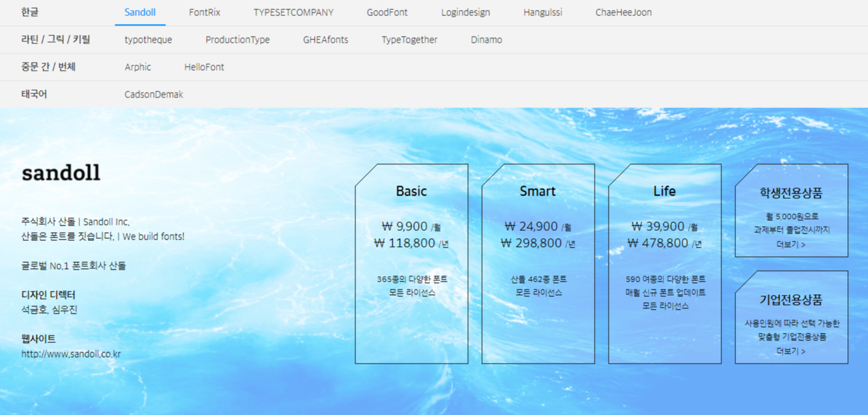Click the 365종의 다양한 폰트 description

click(x=412, y=280)
